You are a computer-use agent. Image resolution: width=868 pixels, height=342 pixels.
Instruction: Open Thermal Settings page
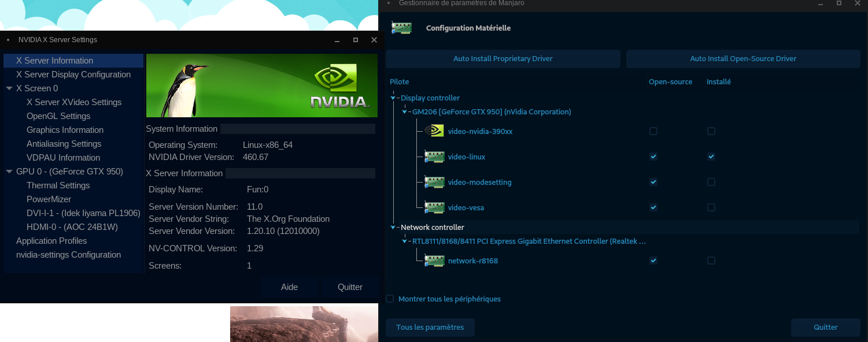tap(58, 185)
